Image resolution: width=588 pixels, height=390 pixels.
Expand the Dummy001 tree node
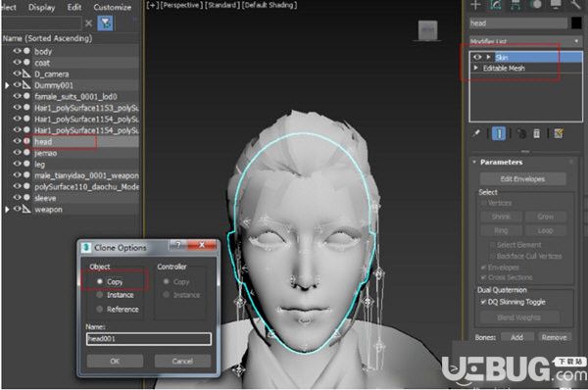(x=7, y=85)
